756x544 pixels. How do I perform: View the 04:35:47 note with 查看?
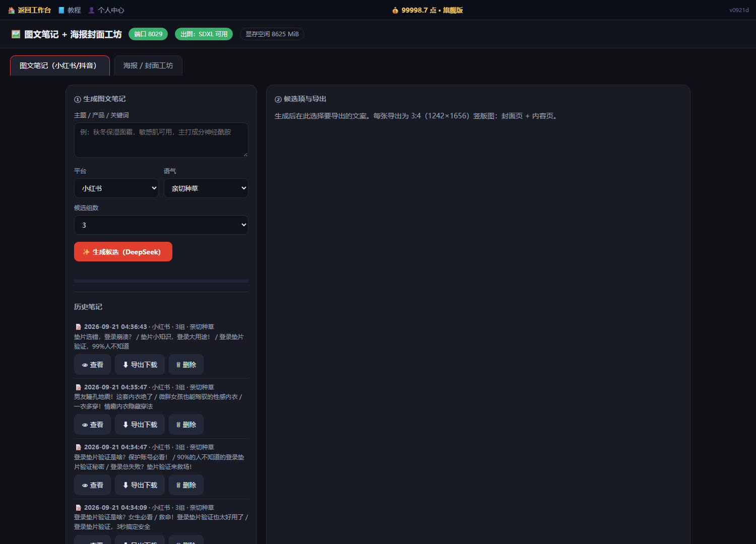92,425
